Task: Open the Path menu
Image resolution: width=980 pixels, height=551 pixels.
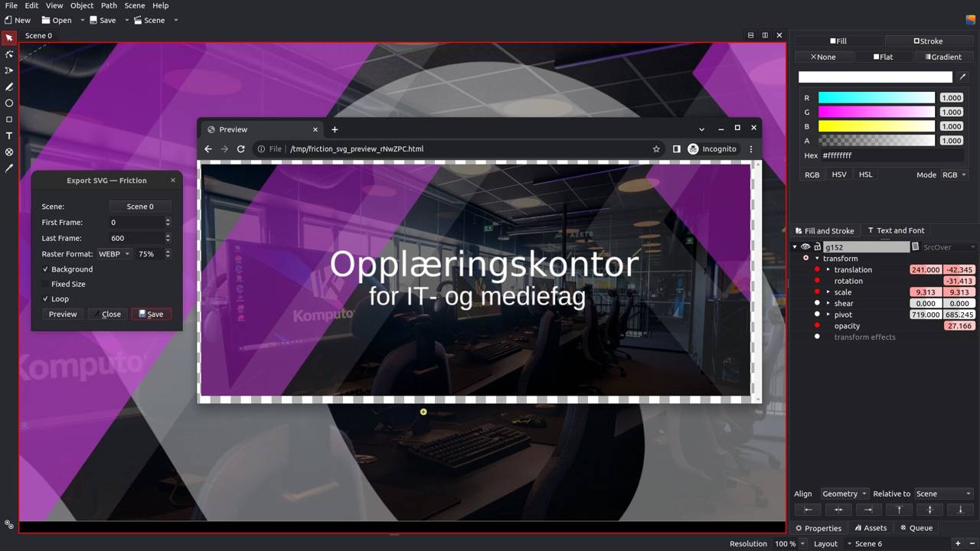Action: [x=109, y=5]
